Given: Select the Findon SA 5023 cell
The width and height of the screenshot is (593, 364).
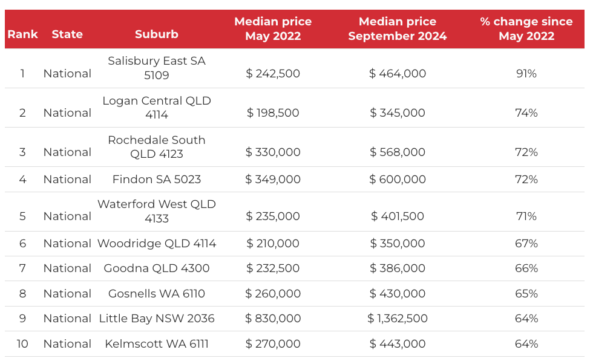Looking at the screenshot, I should (x=157, y=180).
